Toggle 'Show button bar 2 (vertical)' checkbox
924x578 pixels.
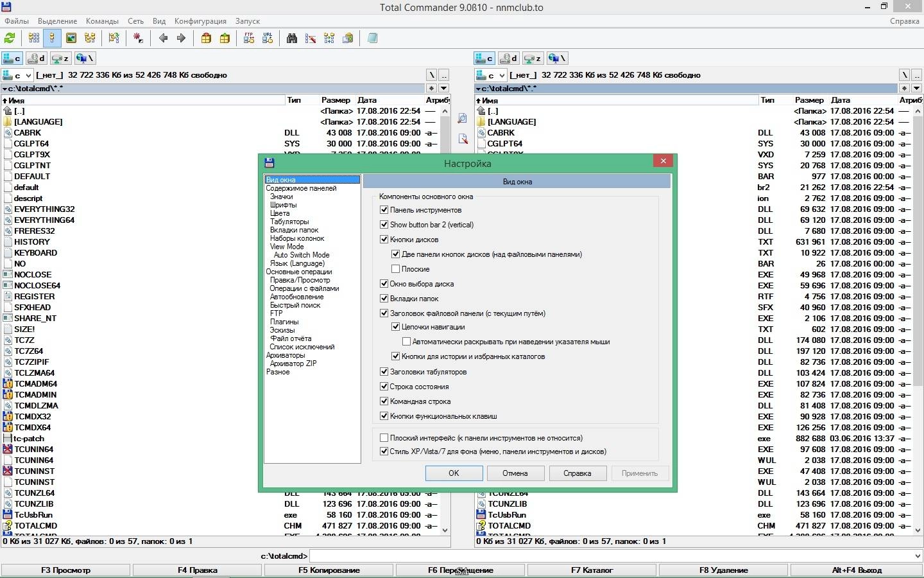384,225
